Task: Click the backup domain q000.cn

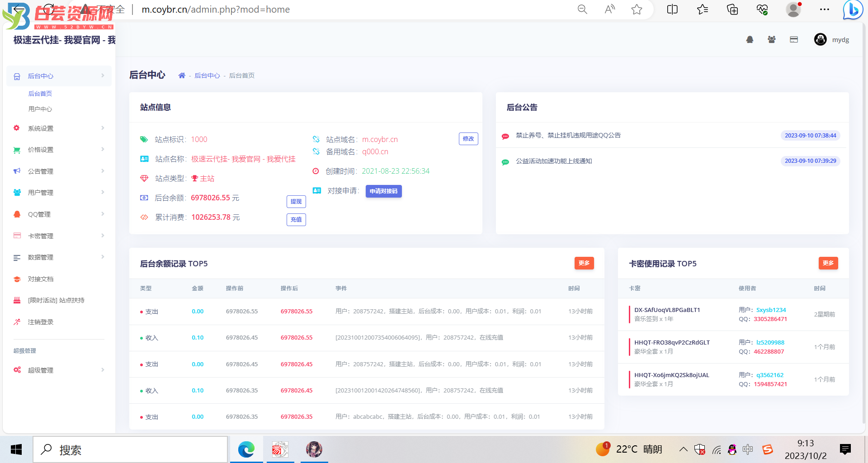Action: click(x=375, y=151)
